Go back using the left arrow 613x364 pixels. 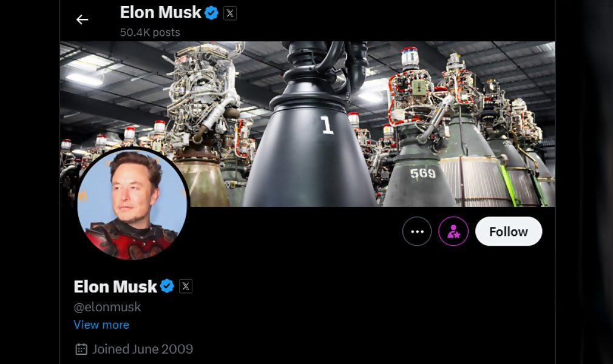pos(82,19)
